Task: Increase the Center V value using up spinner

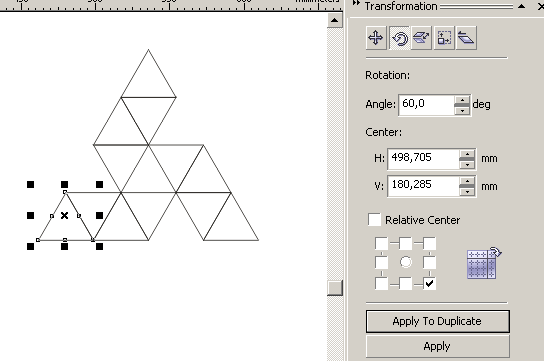Action: (467, 181)
